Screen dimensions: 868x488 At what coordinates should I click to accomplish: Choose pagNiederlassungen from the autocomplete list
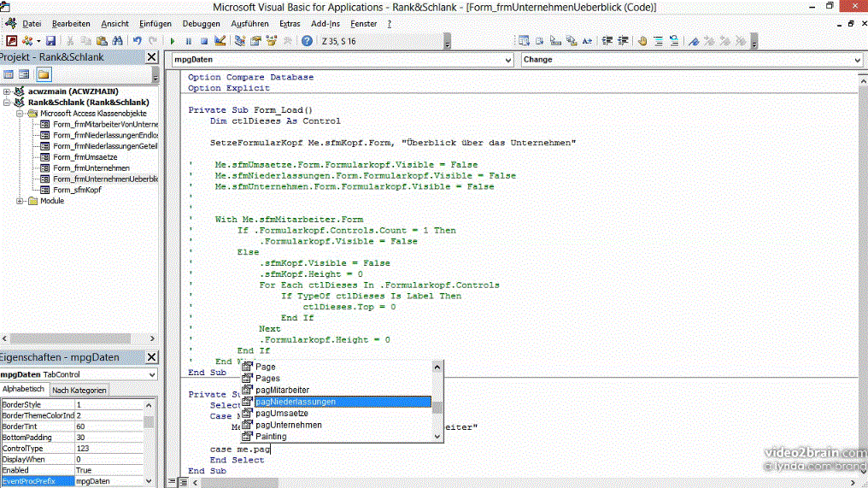[336, 402]
